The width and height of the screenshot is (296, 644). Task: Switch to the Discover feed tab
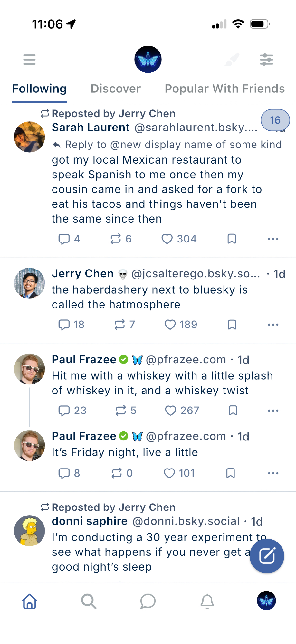coord(116,89)
